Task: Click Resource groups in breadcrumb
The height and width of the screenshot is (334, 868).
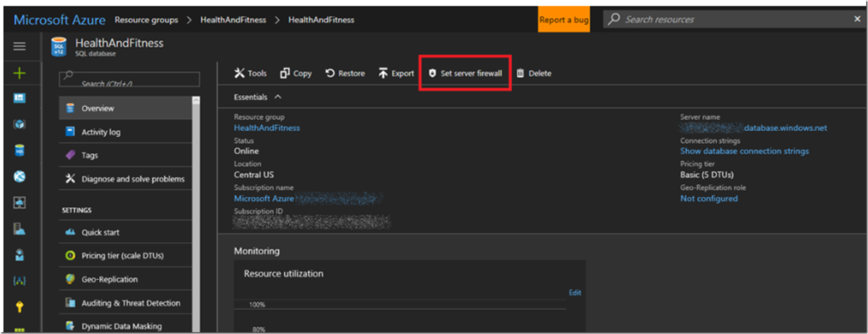Action: tap(146, 20)
